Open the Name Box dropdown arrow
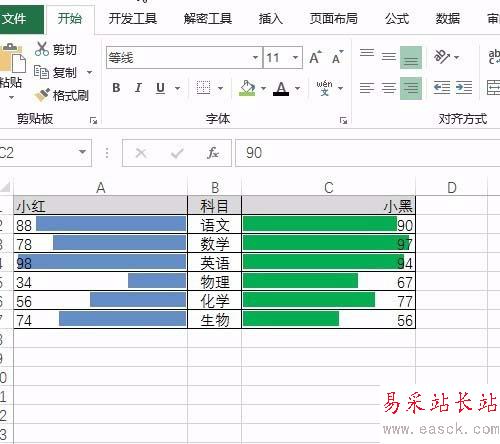Viewport: 500px width, 444px height. (82, 153)
